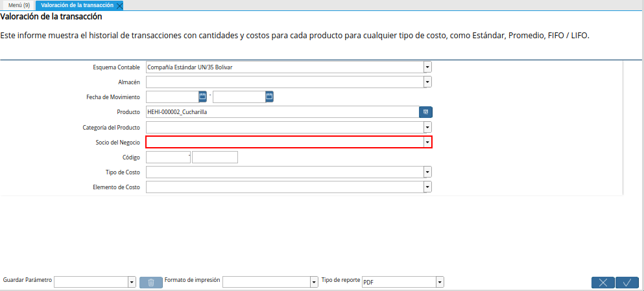Click the Socio del Negocio input field
Image resolution: width=644 pixels, height=291 pixels.
[285, 142]
